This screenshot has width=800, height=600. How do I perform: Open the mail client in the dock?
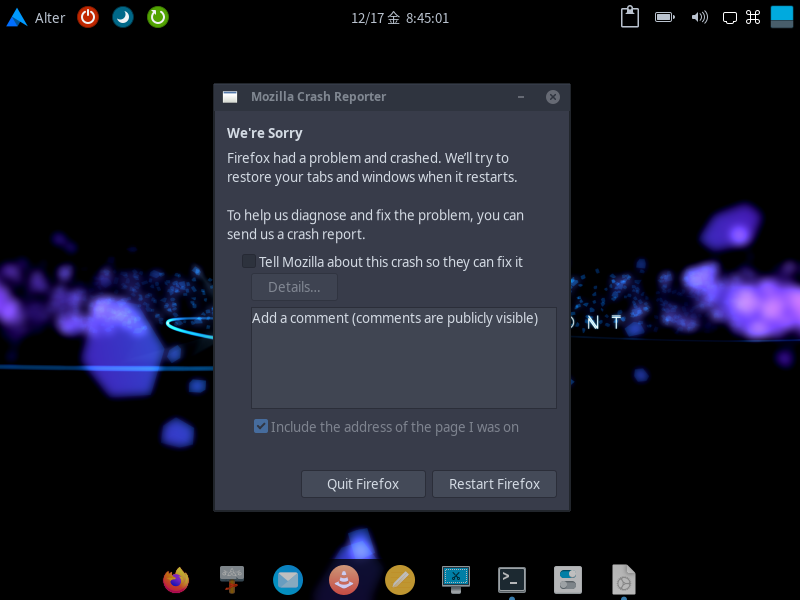click(x=288, y=580)
